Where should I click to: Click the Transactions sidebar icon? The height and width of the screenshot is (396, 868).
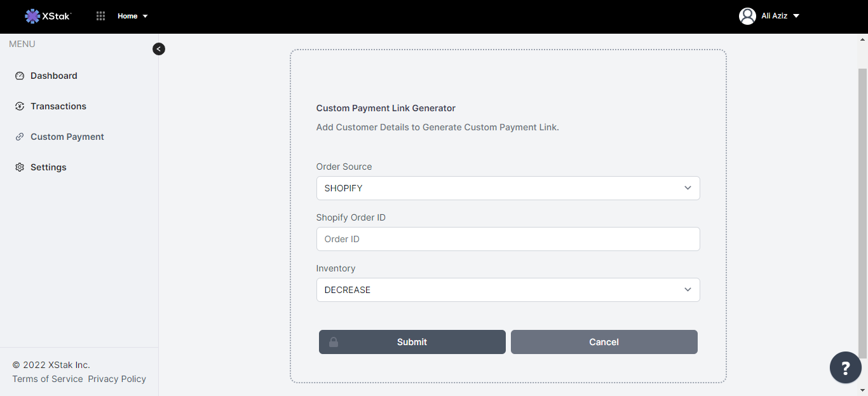point(20,106)
